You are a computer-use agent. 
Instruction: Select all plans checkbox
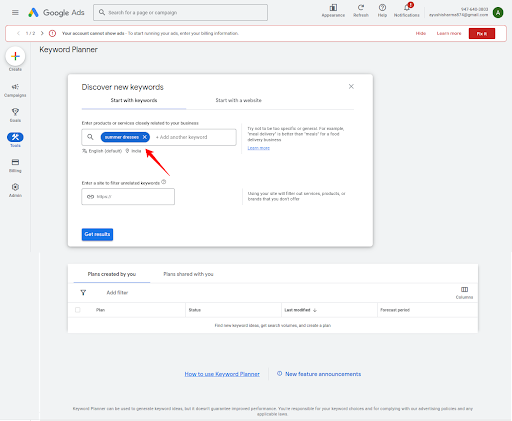tap(78, 310)
